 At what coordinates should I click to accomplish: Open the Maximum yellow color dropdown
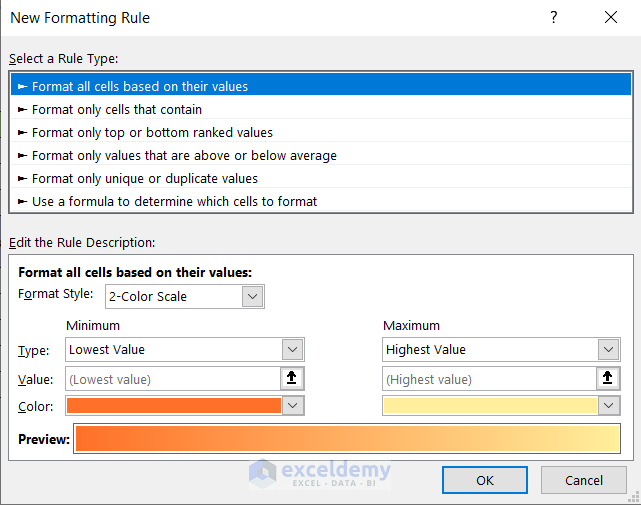pos(608,405)
